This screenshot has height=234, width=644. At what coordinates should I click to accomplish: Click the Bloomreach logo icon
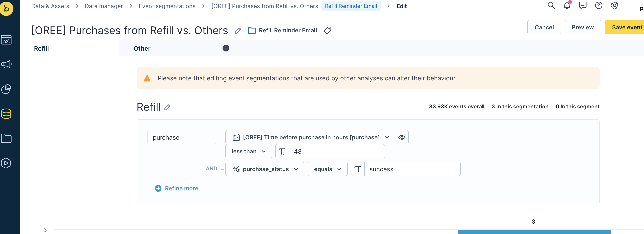7,9
